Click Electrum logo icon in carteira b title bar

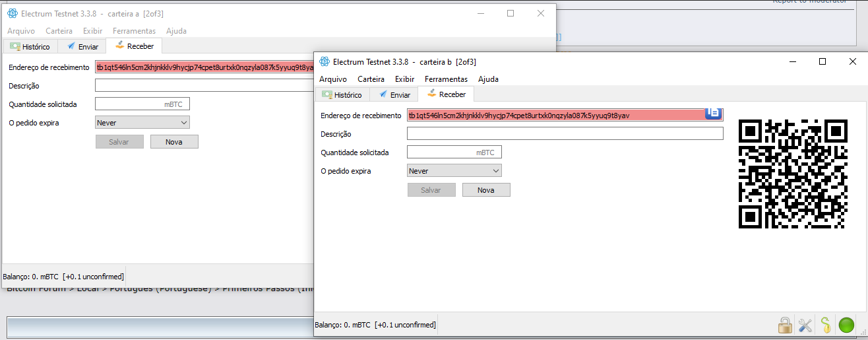pos(324,61)
